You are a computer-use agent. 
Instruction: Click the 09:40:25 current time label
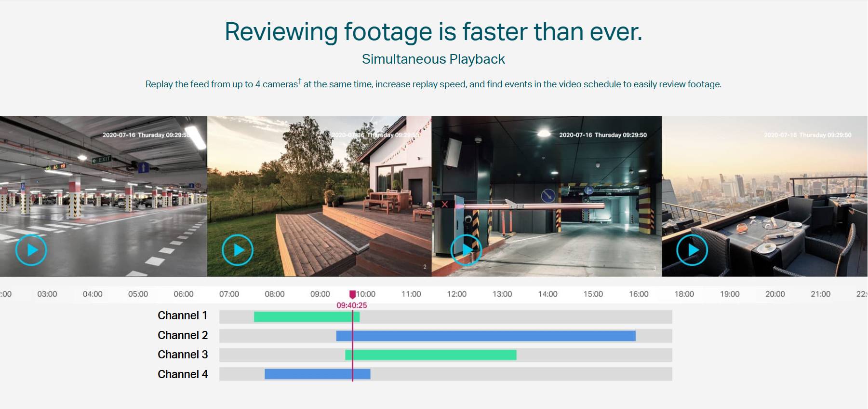351,305
